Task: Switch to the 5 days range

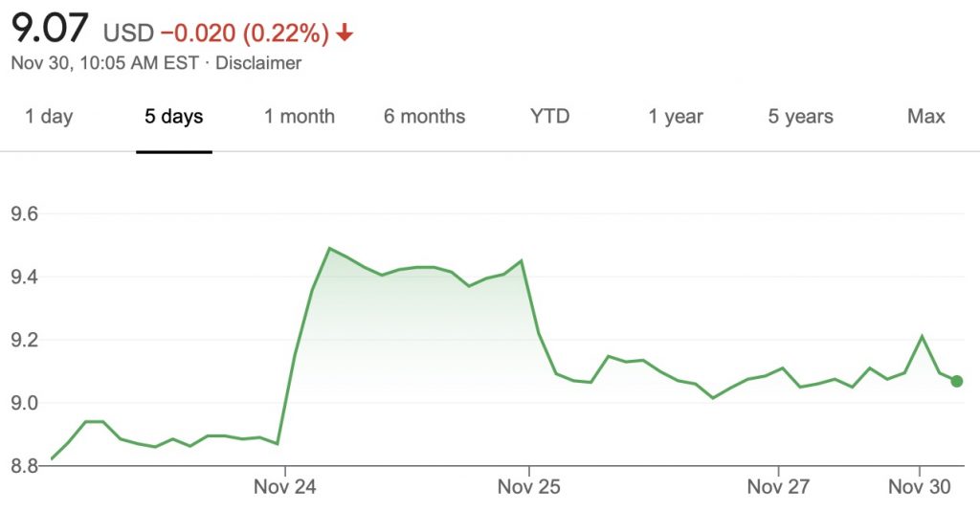Action: 173,117
